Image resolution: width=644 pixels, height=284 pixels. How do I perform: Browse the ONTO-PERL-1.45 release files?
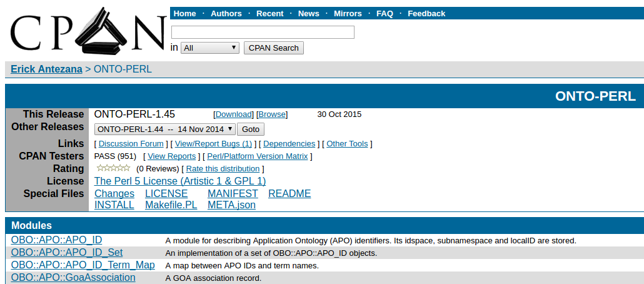point(272,114)
